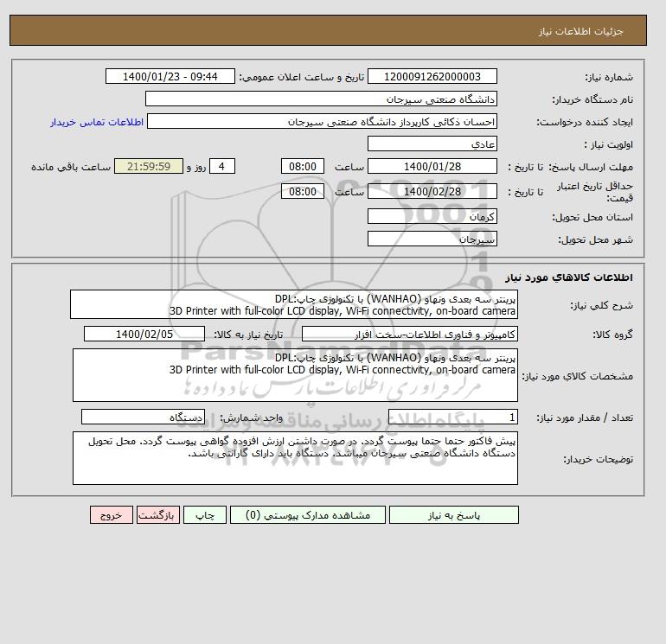The height and width of the screenshot is (644, 666).
Task: Click label گروه کالا
Action: 613,335
